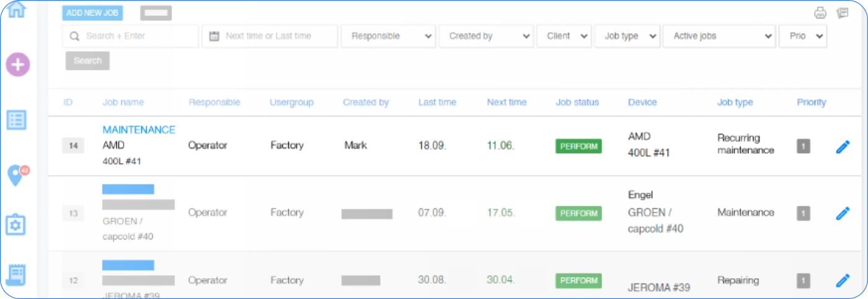Sort by Last time column header
Image resolution: width=868 pixels, height=299 pixels.
coord(437,102)
